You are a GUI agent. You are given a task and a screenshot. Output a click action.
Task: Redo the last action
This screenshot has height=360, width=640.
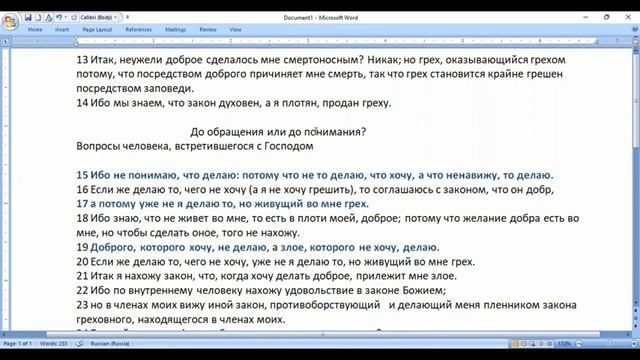coord(74,18)
